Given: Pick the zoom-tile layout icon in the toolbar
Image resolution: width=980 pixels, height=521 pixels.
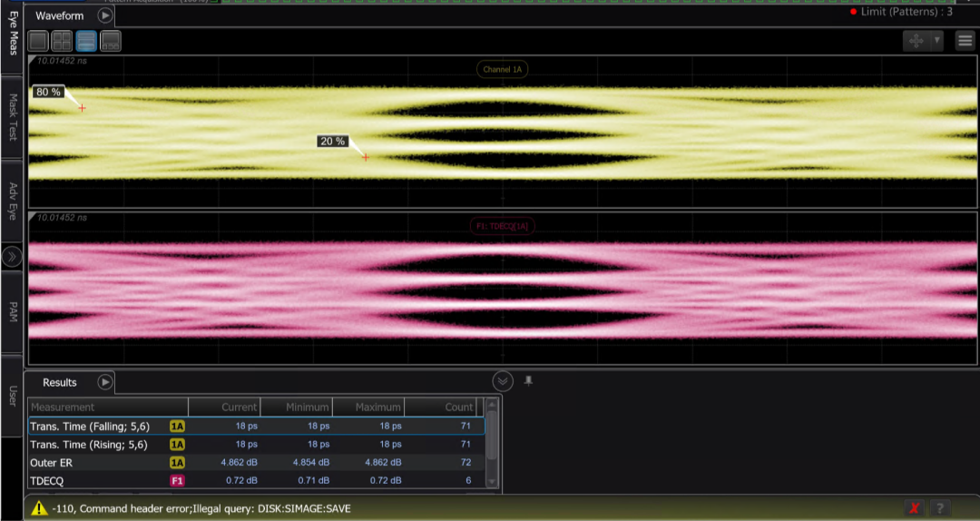Looking at the screenshot, I should tap(111, 41).
